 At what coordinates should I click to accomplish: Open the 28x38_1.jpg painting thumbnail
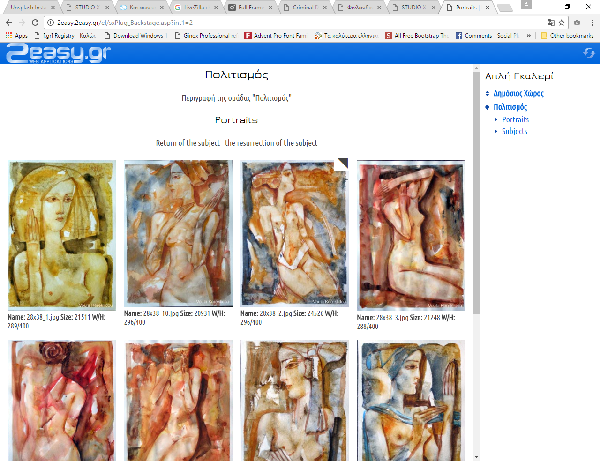pos(62,235)
